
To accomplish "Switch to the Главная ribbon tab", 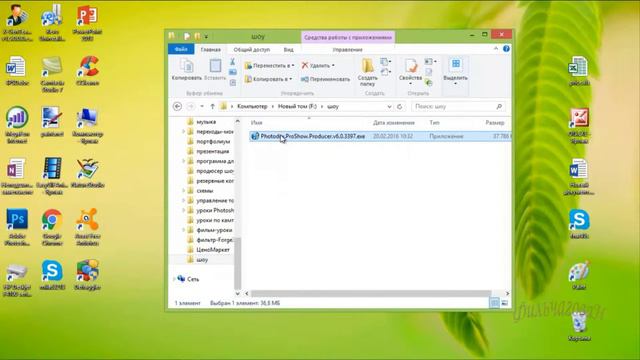I will (x=211, y=49).
